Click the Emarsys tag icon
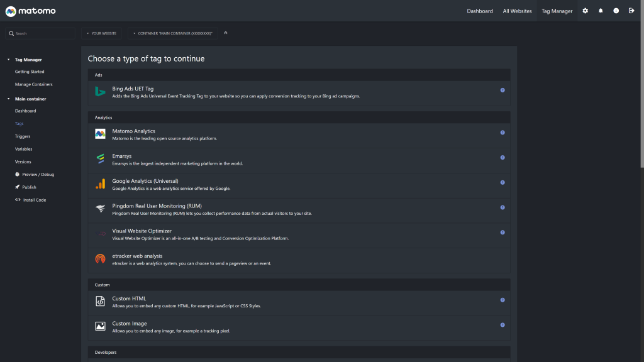The height and width of the screenshot is (362, 644). coord(100,159)
